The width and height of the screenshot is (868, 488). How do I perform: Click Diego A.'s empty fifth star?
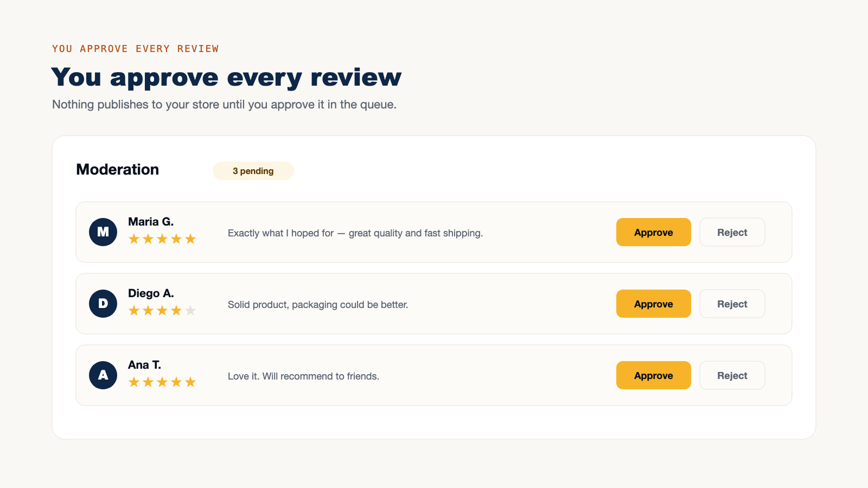pos(190,311)
